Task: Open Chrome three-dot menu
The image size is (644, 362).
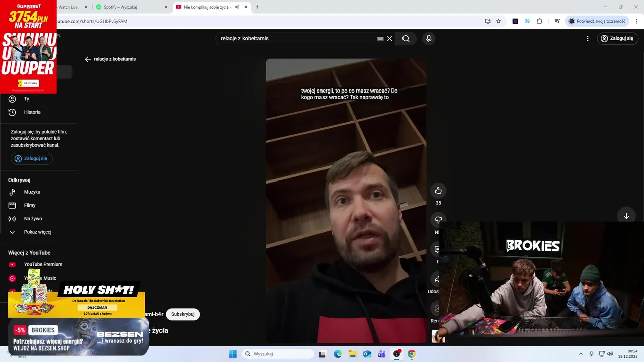Action: 636,21
